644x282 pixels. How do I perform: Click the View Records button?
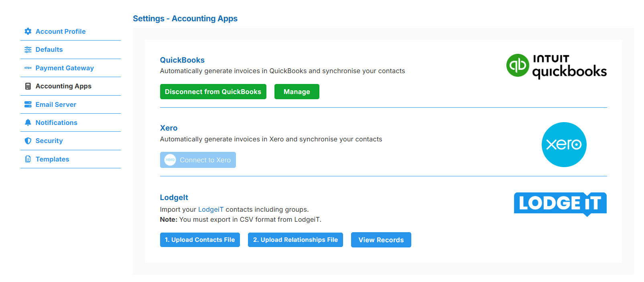(381, 240)
